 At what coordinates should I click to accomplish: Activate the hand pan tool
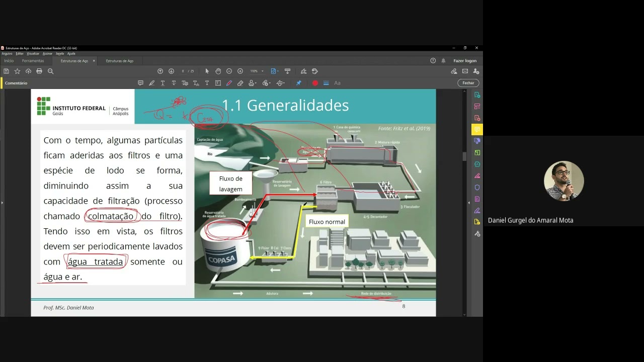point(218,71)
